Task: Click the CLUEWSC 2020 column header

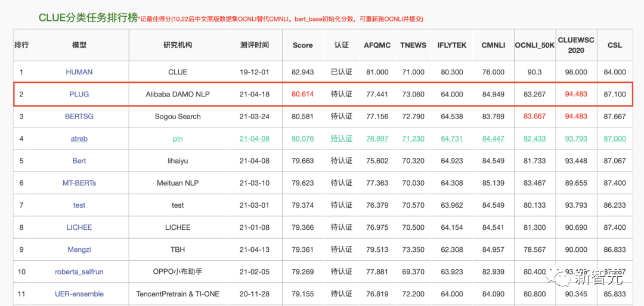Action: click(577, 45)
